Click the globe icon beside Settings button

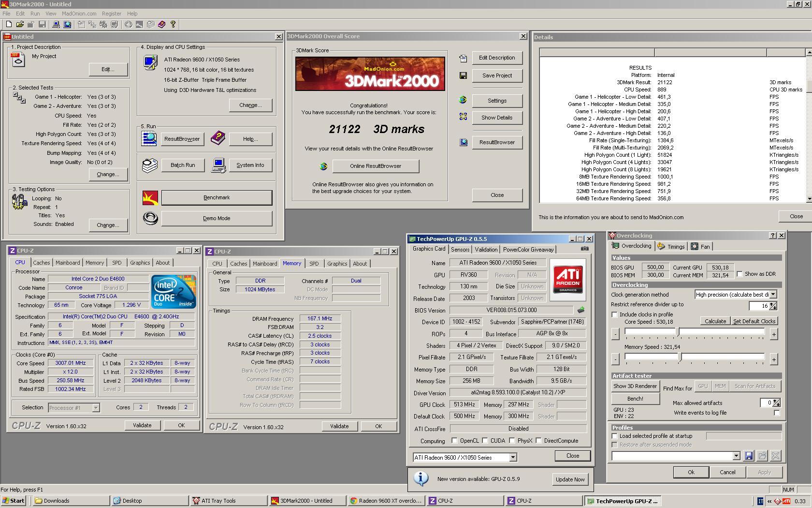[x=463, y=100]
